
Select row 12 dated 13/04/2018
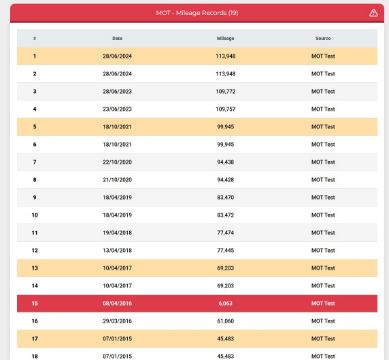(x=197, y=250)
